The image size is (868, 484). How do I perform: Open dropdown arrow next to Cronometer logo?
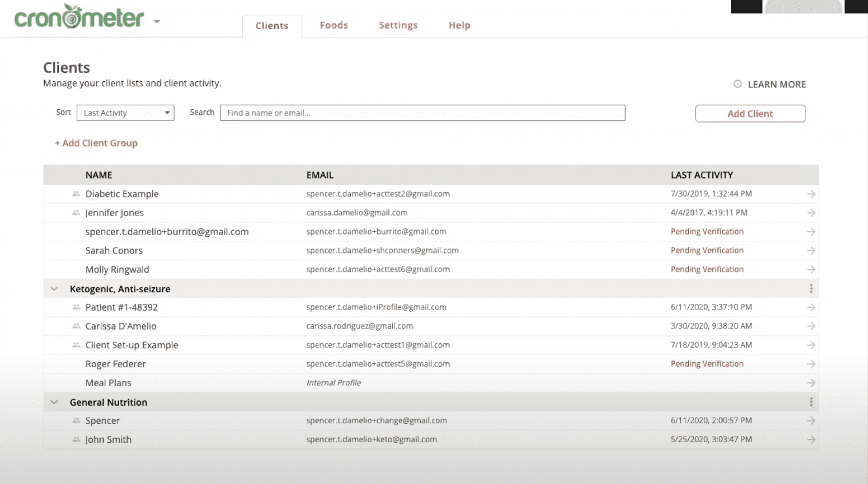click(156, 22)
